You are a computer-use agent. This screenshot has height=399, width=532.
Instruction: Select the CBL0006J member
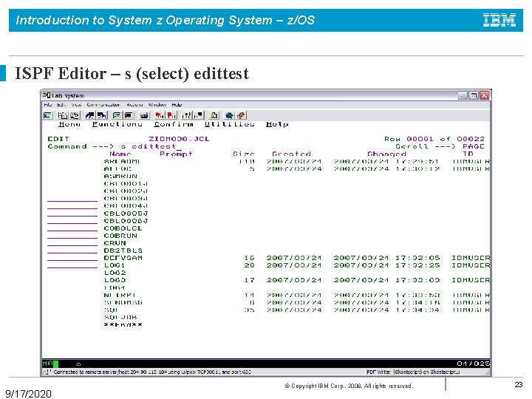[x=126, y=221]
